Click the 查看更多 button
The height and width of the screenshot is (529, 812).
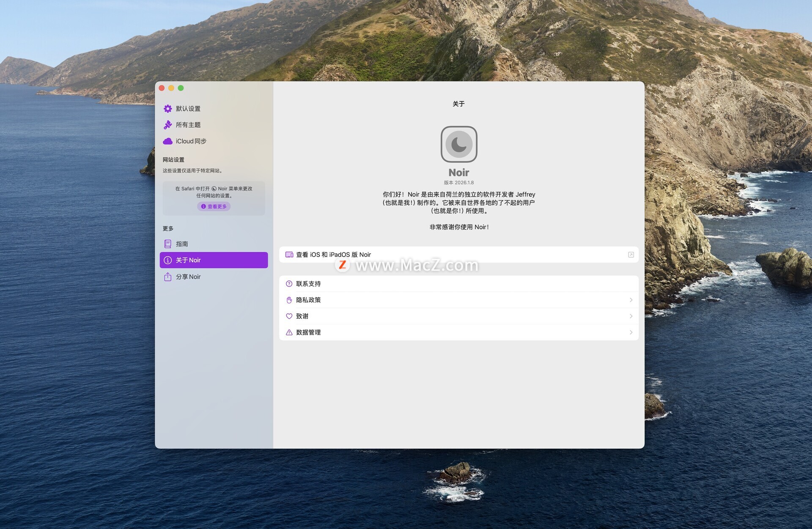pos(214,206)
